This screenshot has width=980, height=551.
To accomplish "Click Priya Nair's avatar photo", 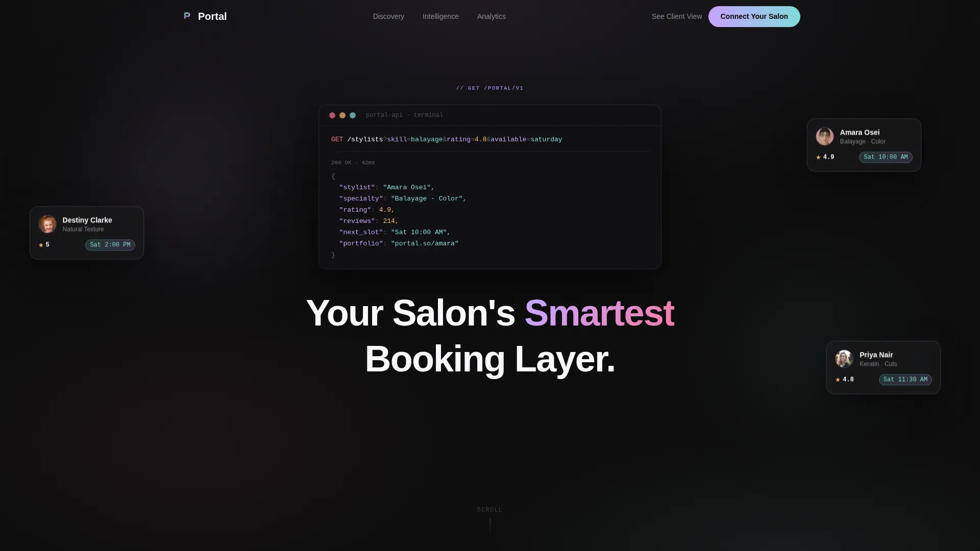I will (x=844, y=359).
